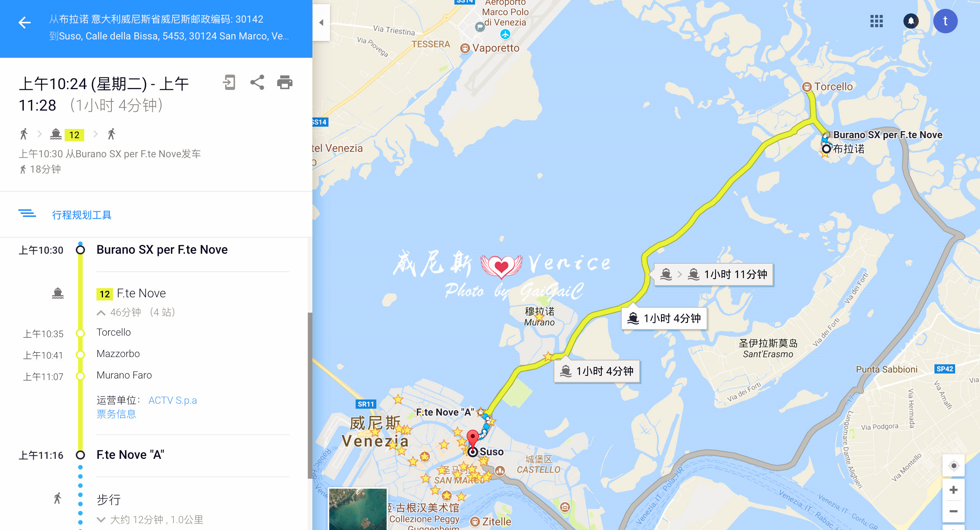This screenshot has height=530, width=980.
Task: Open 行程规划工具 schedule explorer
Action: [82, 215]
